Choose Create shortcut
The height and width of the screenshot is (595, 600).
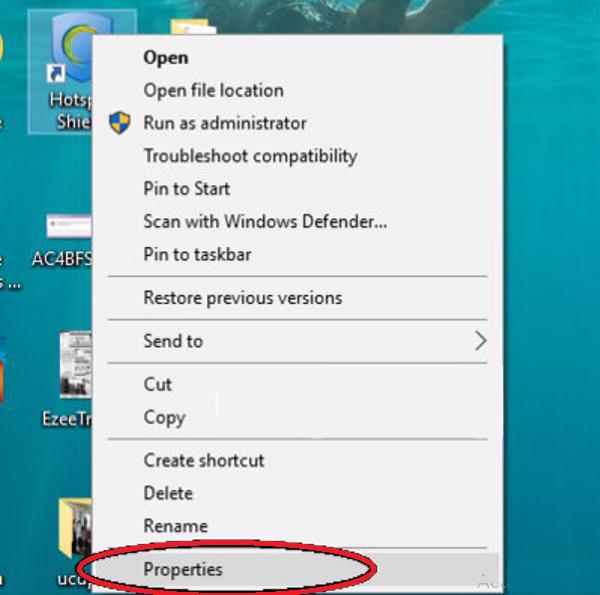pos(204,460)
